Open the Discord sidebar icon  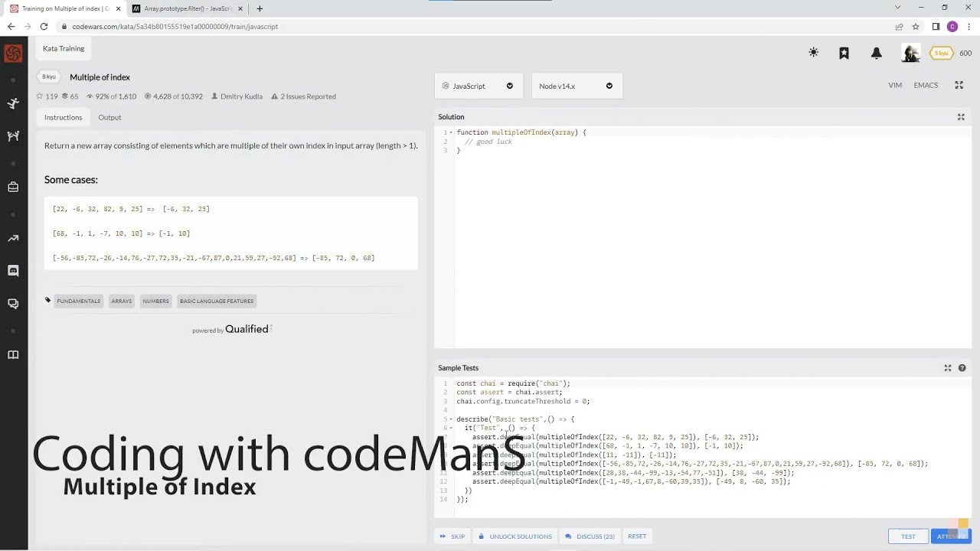coord(13,270)
